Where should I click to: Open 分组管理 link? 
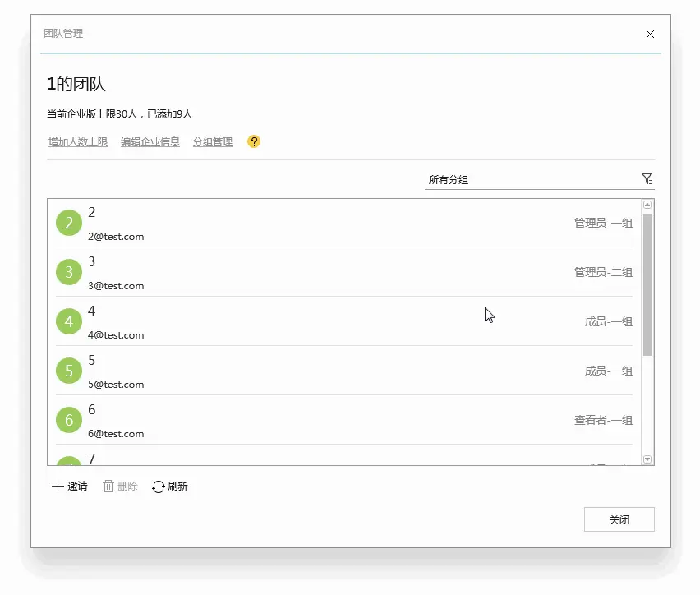point(213,141)
